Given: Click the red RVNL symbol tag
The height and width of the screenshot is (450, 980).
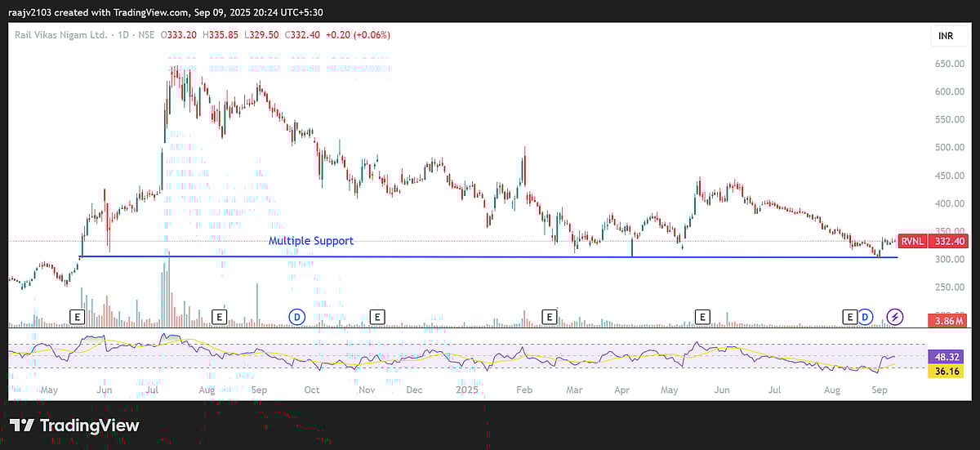Looking at the screenshot, I should (911, 241).
